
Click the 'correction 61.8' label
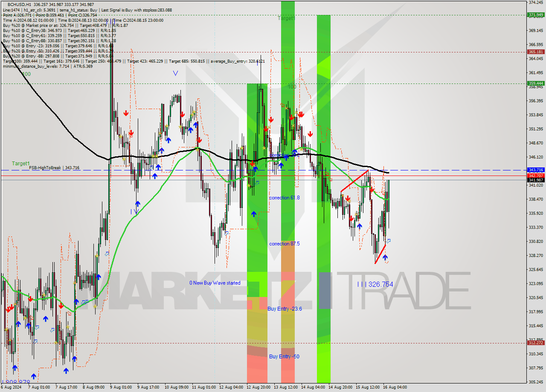[x=285, y=198]
